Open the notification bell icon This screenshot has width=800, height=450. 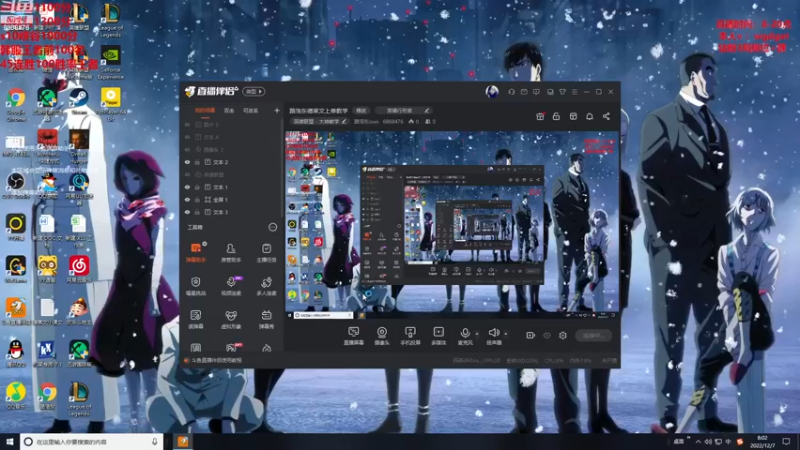tap(589, 116)
